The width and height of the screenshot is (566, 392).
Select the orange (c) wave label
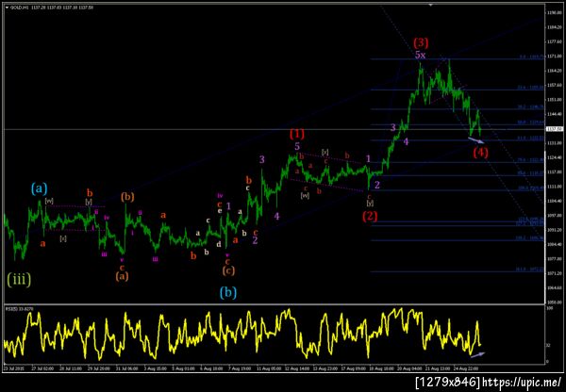pos(228,270)
